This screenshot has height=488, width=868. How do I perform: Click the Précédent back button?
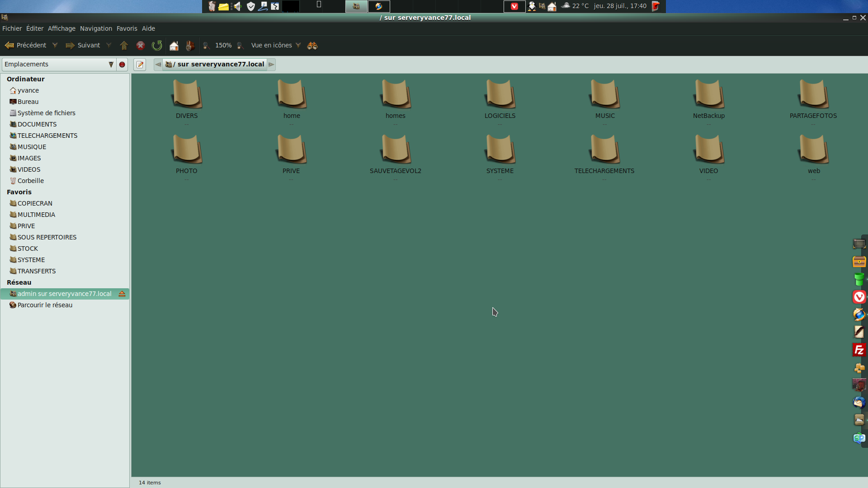(x=26, y=45)
